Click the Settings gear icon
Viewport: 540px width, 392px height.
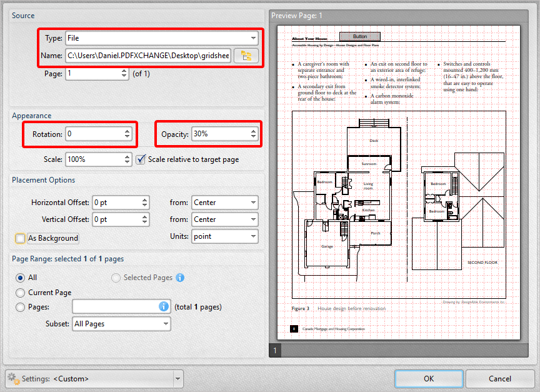click(x=13, y=379)
